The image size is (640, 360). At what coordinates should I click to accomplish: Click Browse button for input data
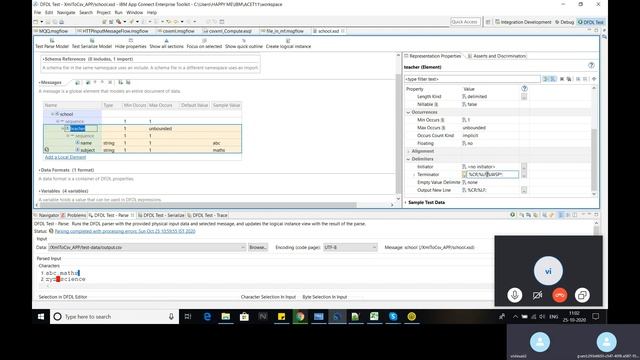258,247
